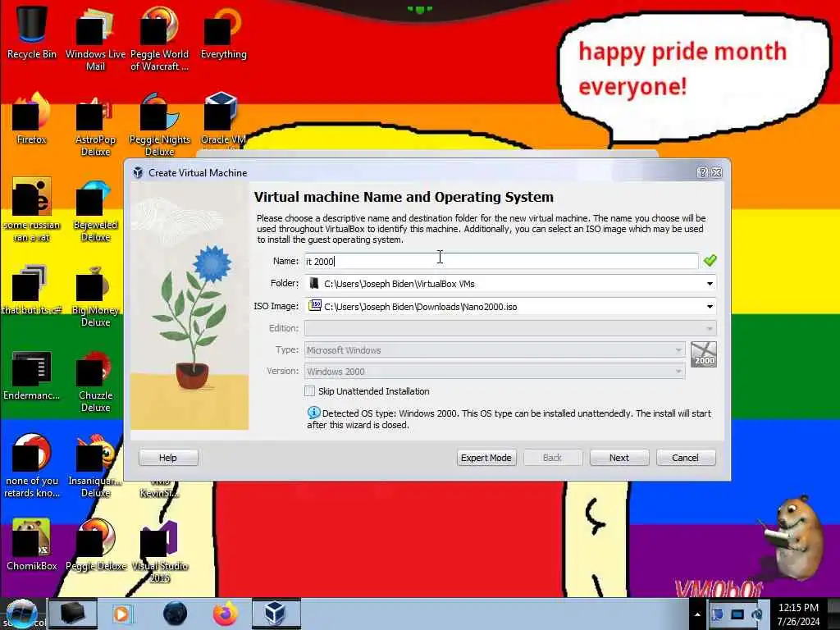Open the media player taskbar icon
840x630 pixels.
pyautogui.click(x=122, y=614)
